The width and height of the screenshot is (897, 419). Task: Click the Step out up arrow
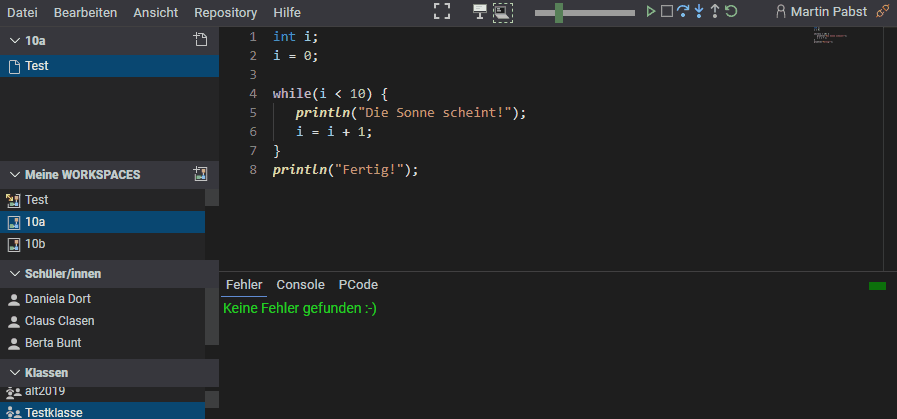(715, 12)
